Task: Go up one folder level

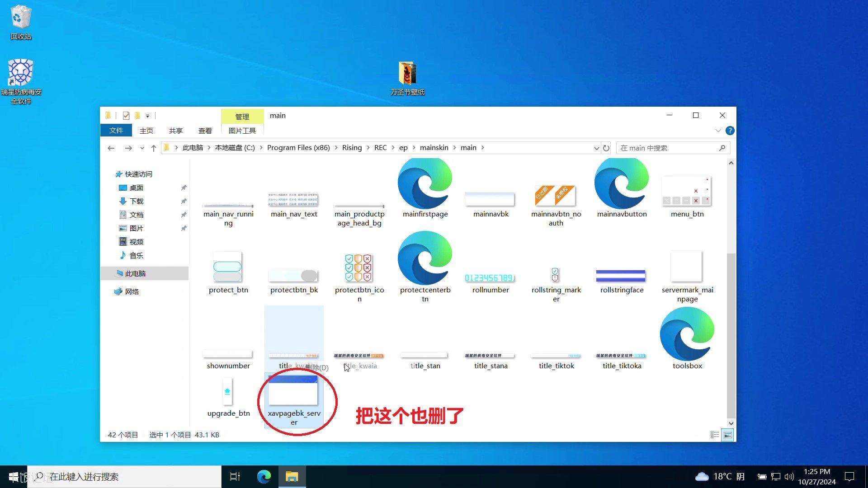Action: (x=154, y=148)
